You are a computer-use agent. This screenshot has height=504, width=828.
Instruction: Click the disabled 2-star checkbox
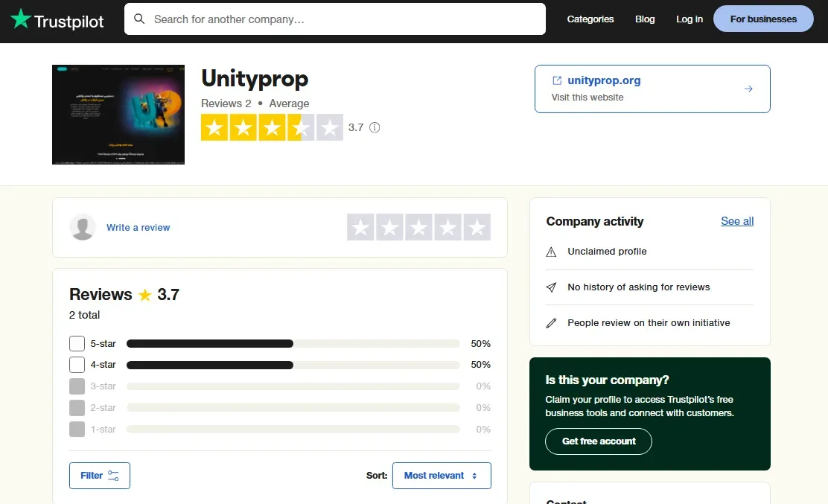pyautogui.click(x=77, y=408)
